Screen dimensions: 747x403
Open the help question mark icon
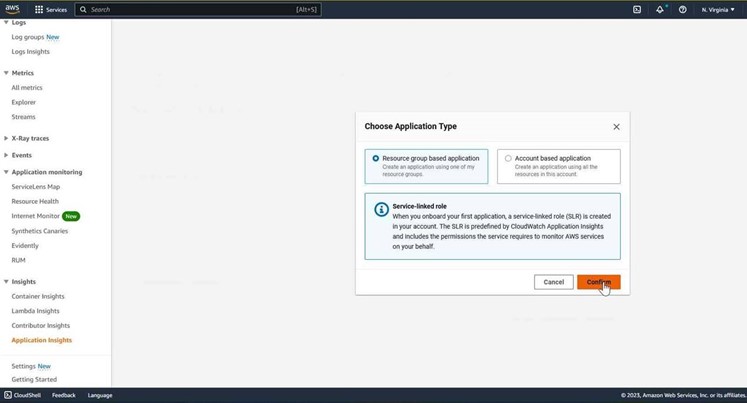click(683, 10)
